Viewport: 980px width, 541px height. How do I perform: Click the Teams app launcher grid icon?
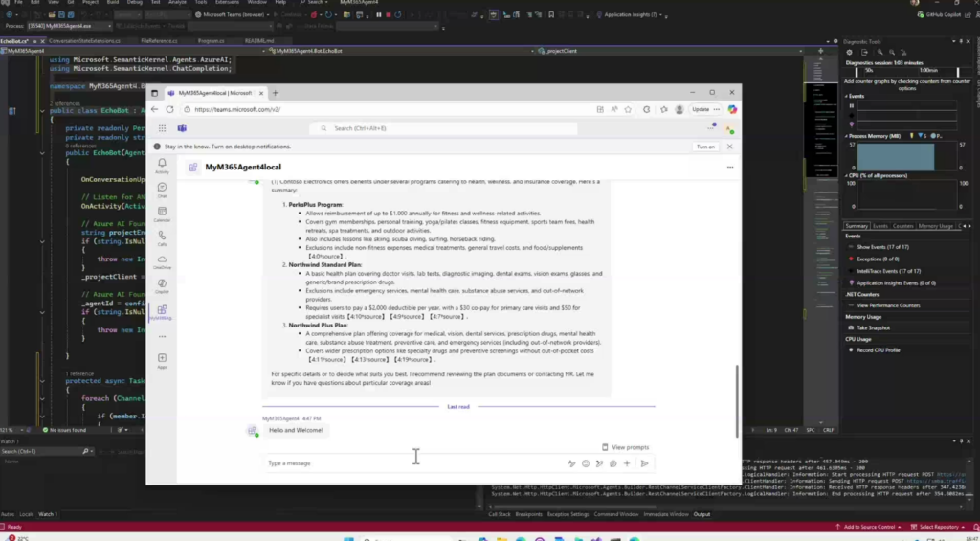tap(162, 128)
